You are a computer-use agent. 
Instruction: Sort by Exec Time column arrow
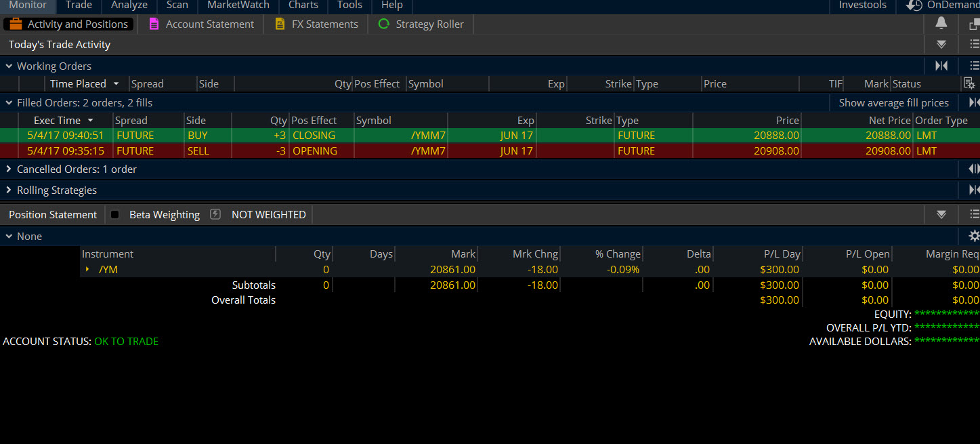(x=90, y=120)
